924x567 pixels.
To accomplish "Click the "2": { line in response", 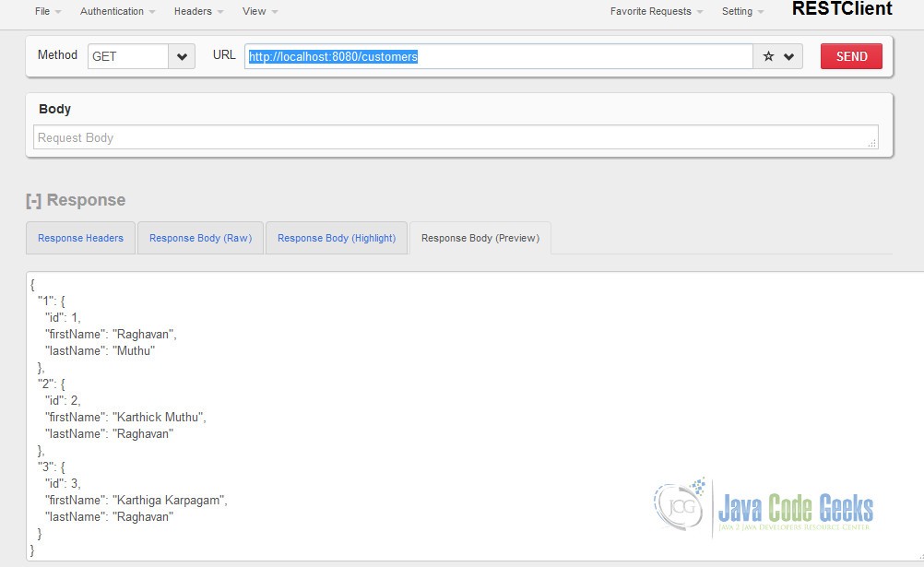I will click(x=52, y=384).
